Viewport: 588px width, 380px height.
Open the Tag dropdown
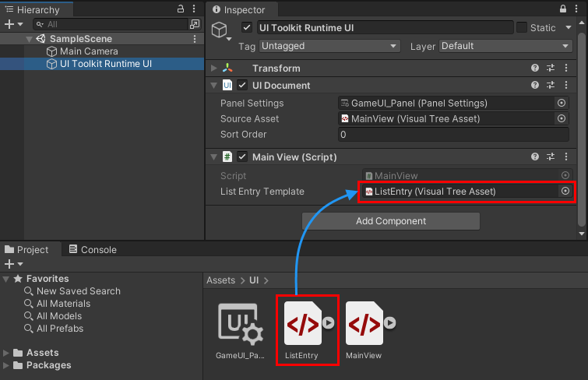(x=329, y=46)
